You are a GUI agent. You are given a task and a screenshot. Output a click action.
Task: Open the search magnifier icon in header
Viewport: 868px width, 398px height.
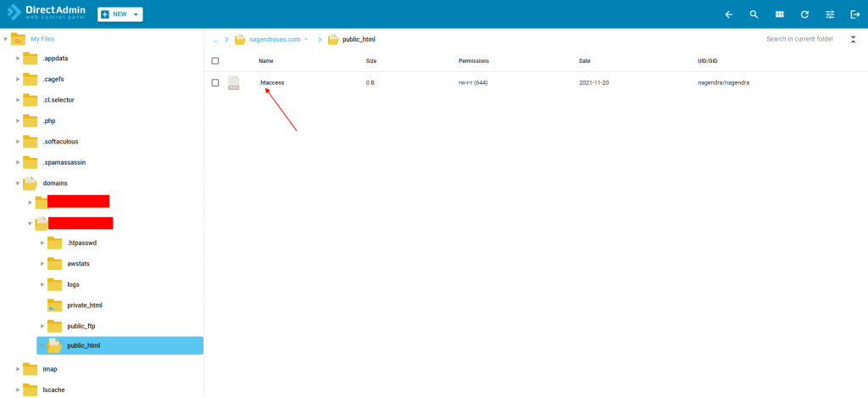point(754,14)
